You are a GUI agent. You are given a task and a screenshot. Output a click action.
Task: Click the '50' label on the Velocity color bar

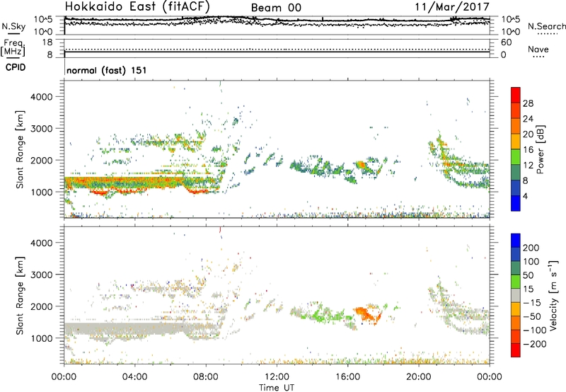click(528, 275)
